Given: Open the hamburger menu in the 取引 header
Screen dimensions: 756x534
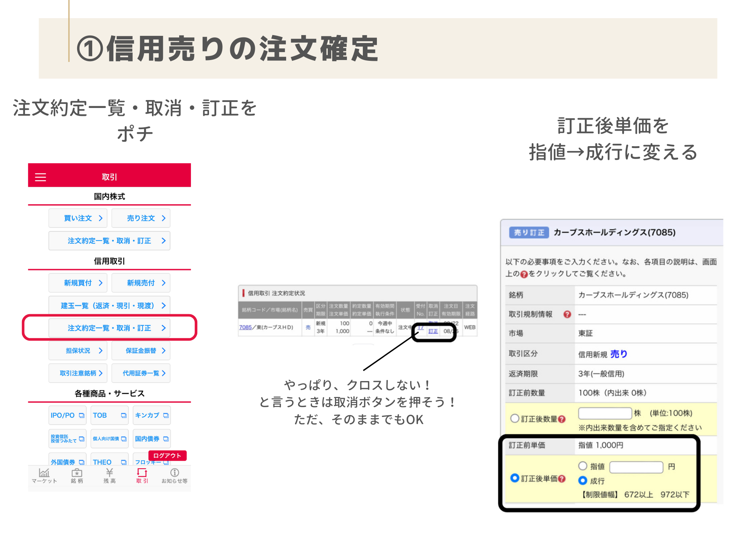Looking at the screenshot, I should [x=40, y=177].
